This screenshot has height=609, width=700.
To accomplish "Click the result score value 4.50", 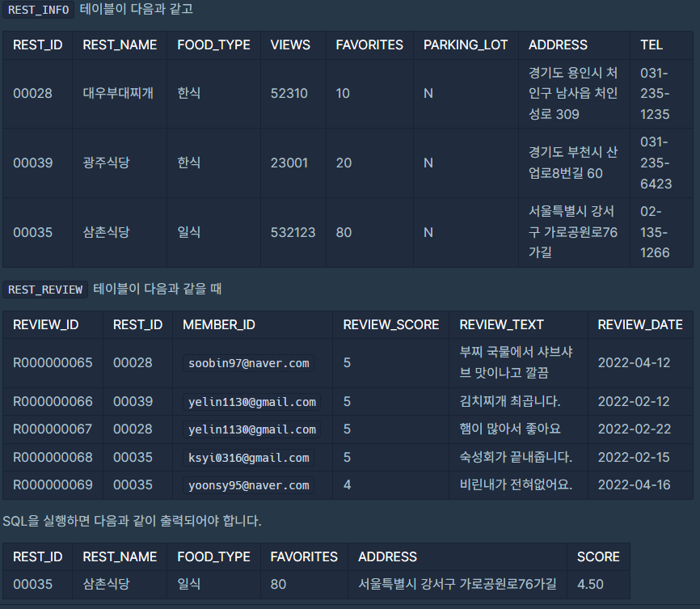I will (590, 585).
